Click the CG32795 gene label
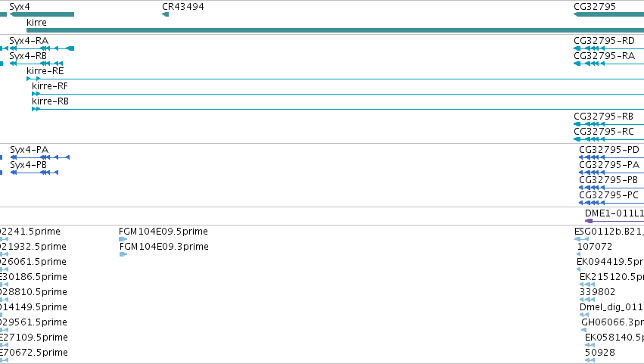The image size is (644, 364). [x=595, y=7]
